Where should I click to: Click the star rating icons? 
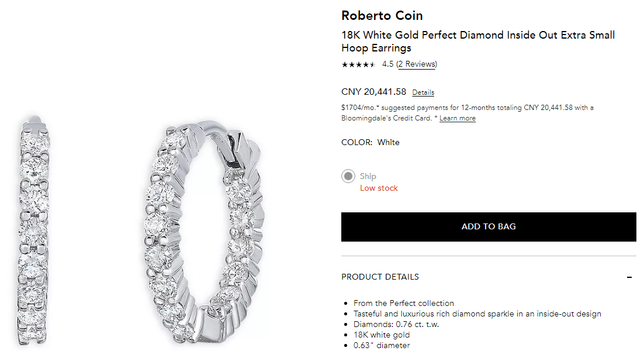358,64
